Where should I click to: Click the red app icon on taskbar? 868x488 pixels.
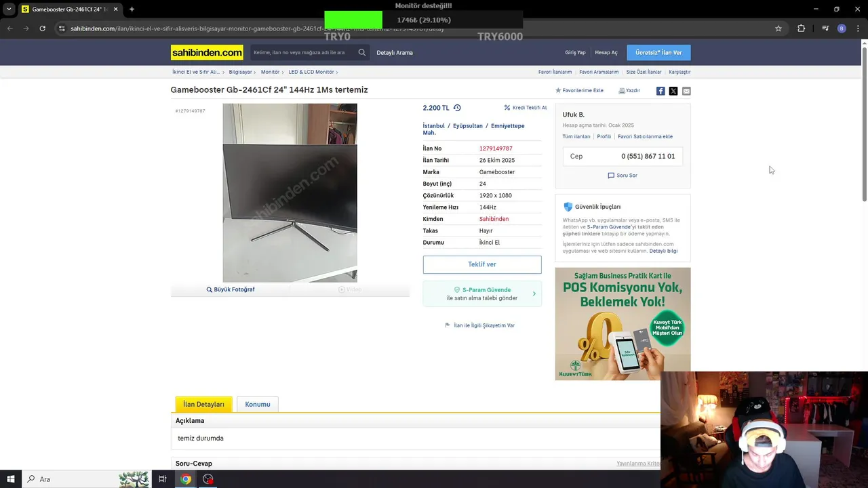208,479
